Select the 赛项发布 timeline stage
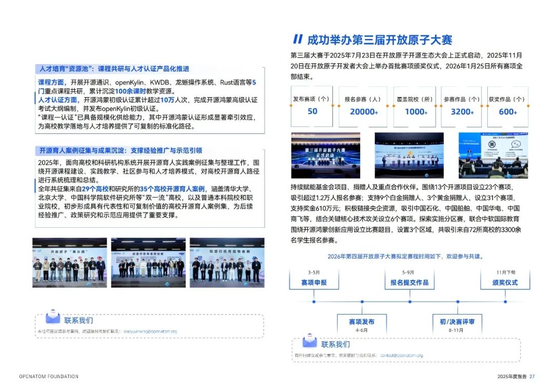Image resolution: width=554 pixels, height=392 pixels. [362, 322]
